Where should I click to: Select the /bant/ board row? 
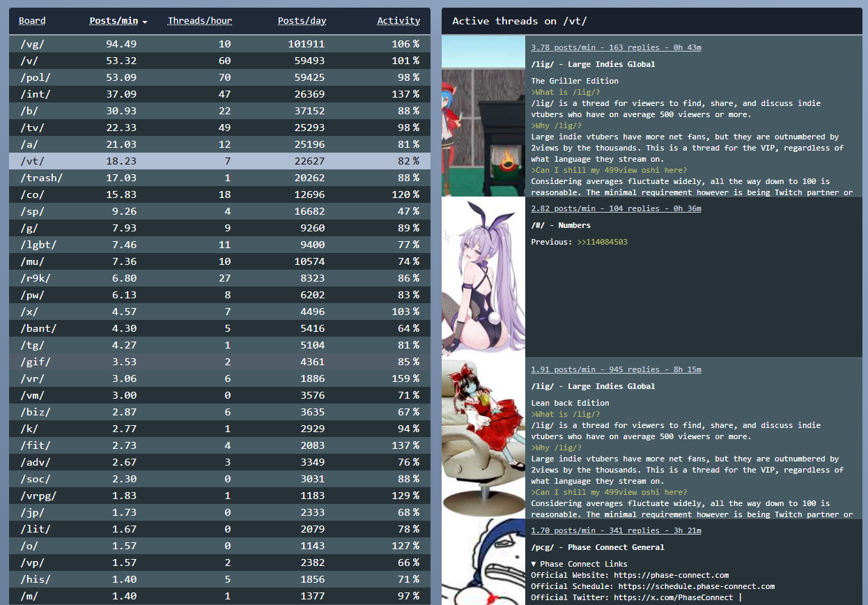[x=219, y=328]
